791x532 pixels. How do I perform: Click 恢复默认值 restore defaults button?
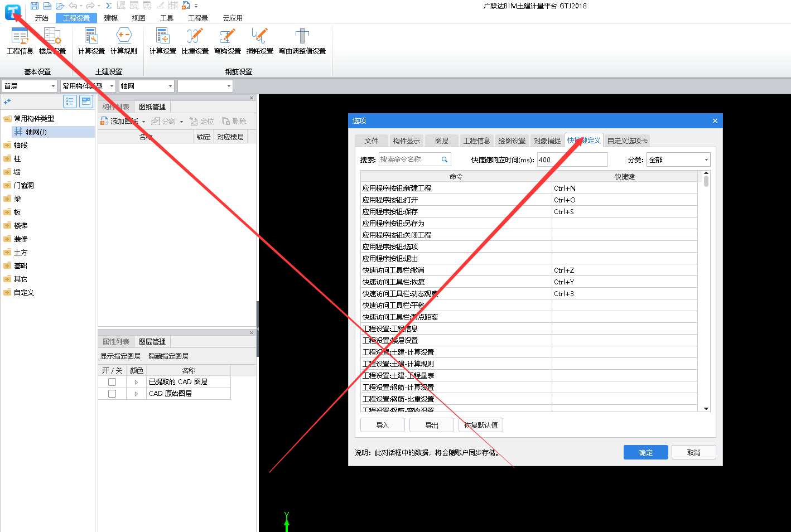481,425
